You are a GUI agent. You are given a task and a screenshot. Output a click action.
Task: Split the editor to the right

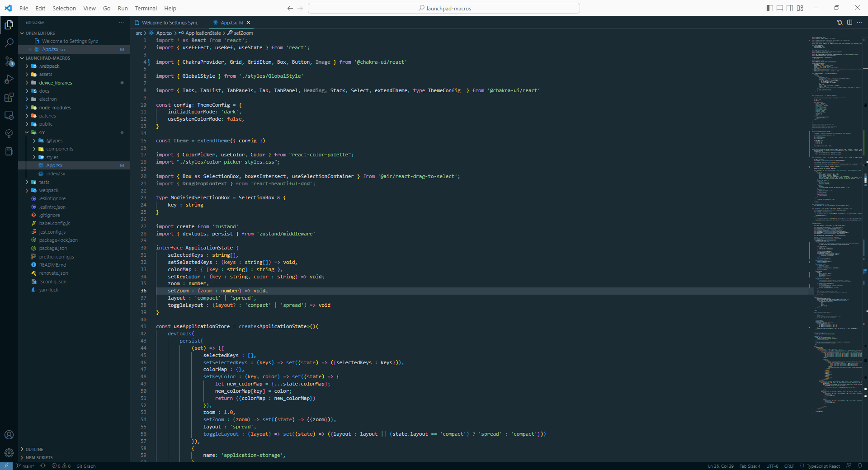(849, 22)
